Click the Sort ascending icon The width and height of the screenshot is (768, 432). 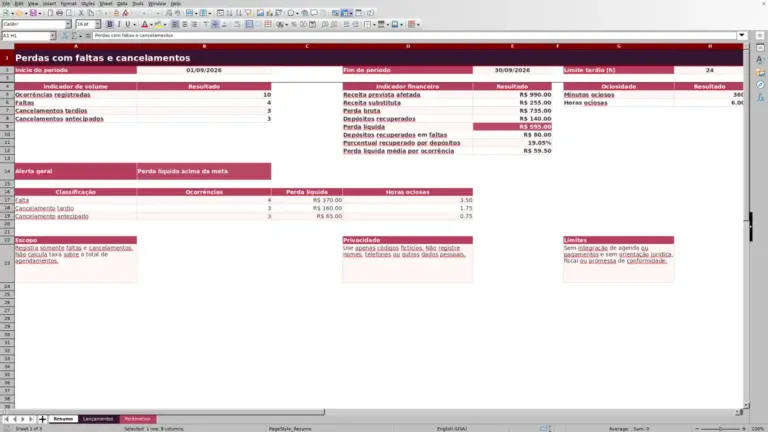pos(229,13)
